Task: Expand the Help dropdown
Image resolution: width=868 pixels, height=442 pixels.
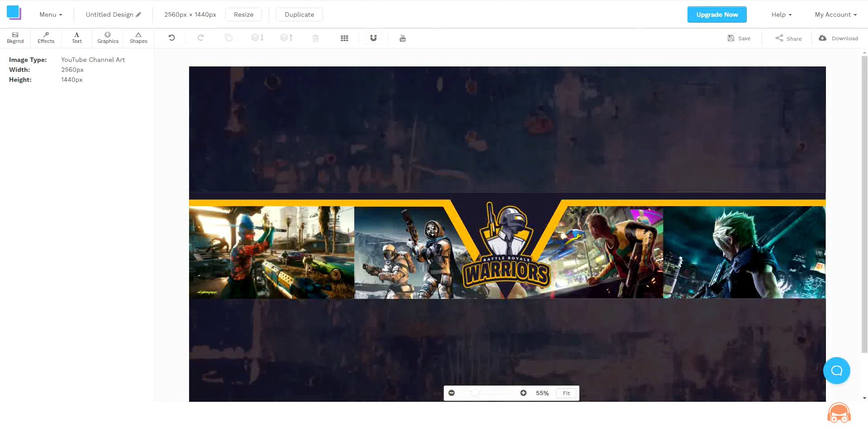Action: pyautogui.click(x=781, y=14)
